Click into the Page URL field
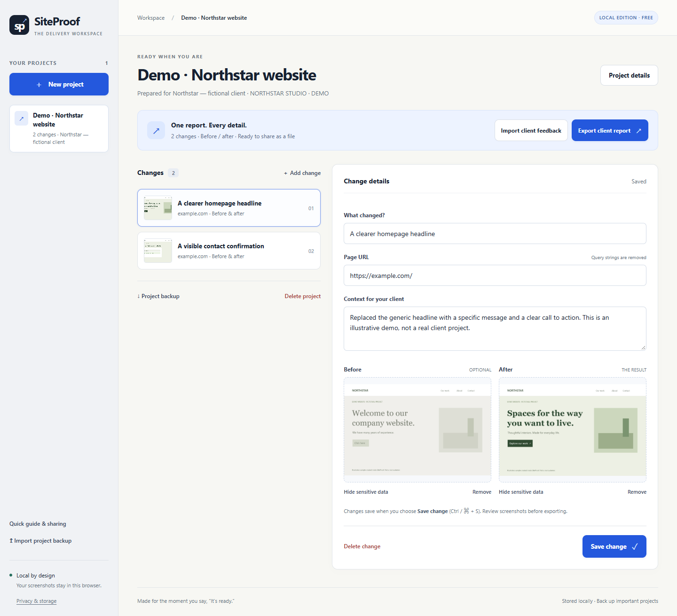This screenshot has width=677, height=616. click(x=495, y=276)
